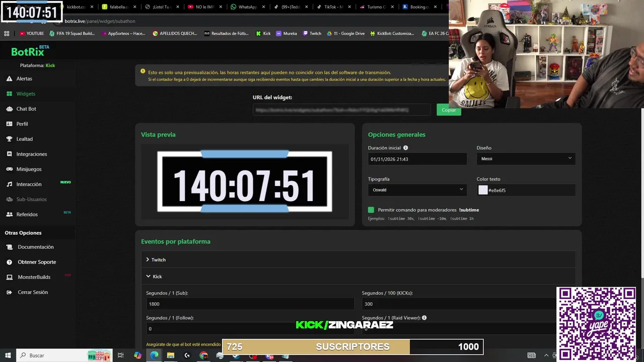
Task: Click the Cerrar Sesión logout icon
Action: 10,292
